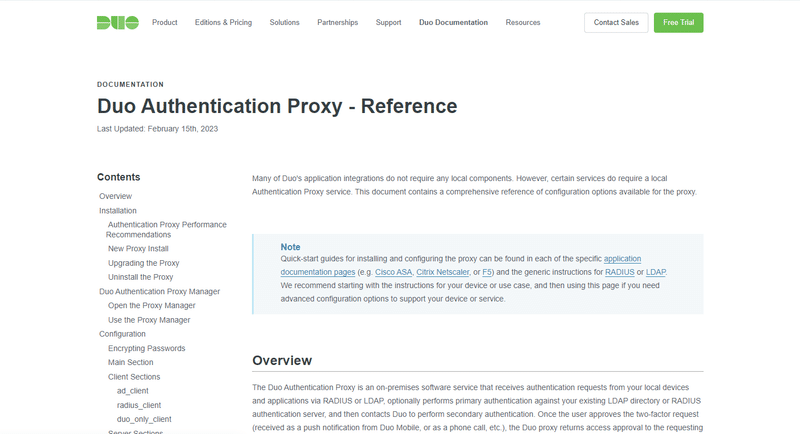Click the Contact Sales button
800x434 pixels.
tap(616, 22)
